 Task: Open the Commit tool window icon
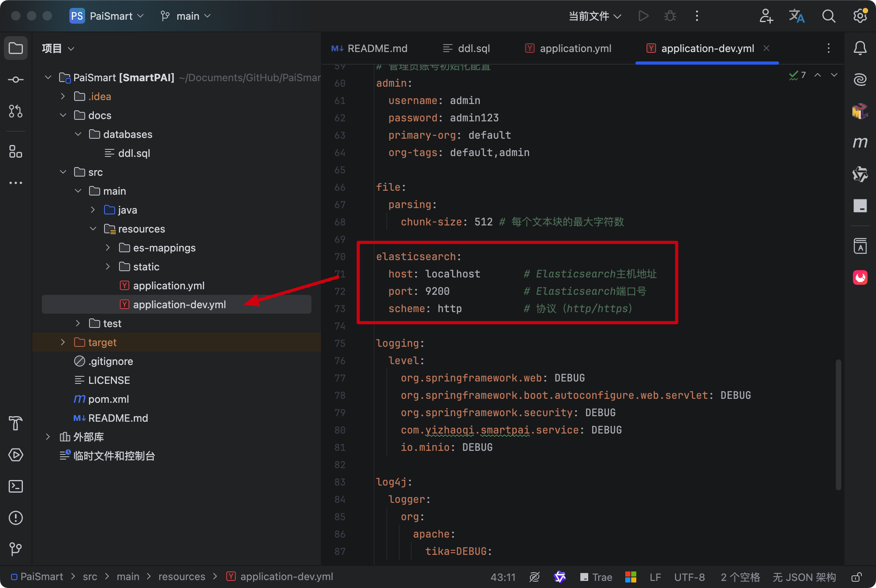coord(16,80)
